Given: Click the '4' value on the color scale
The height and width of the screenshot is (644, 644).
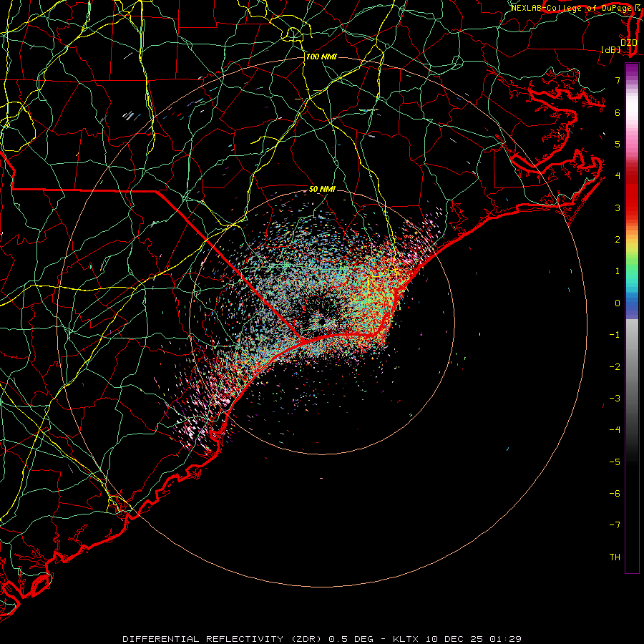Looking at the screenshot, I should point(618,176).
